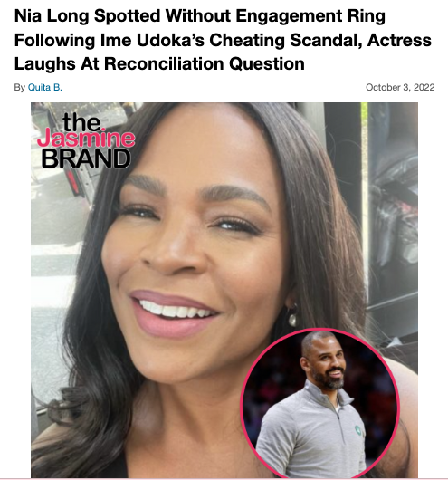Click the October 3, 2022 publish date
This screenshot has height=480, width=448.
(x=400, y=87)
